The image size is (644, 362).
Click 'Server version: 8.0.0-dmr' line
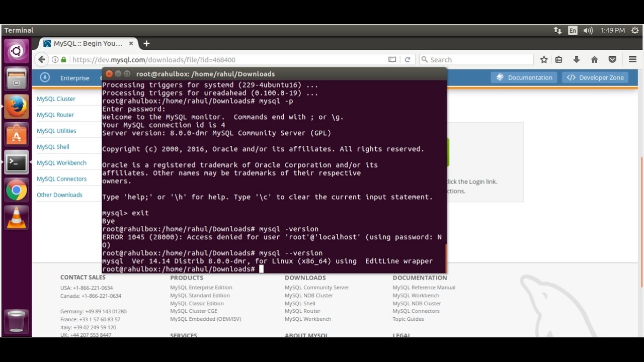[x=216, y=133]
